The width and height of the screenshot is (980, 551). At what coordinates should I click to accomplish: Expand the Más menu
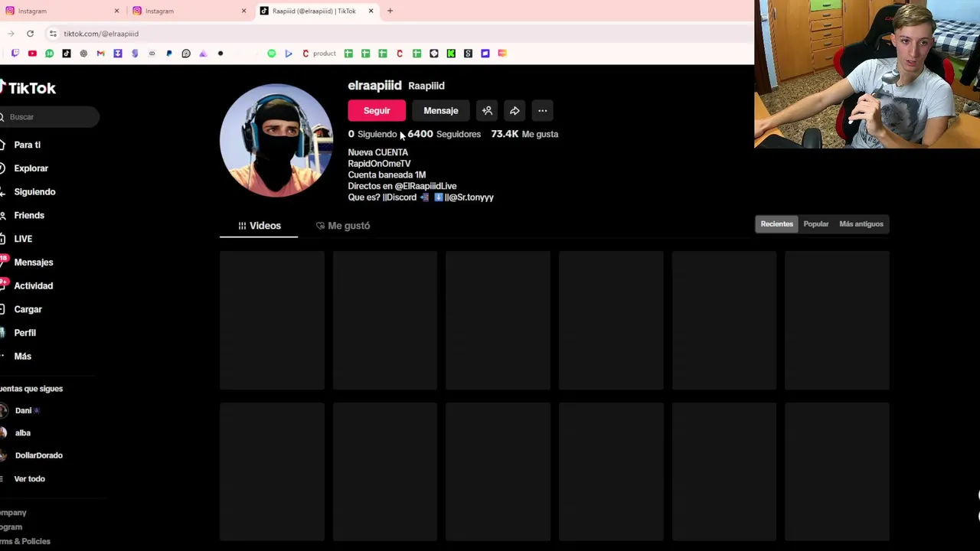[22, 357]
